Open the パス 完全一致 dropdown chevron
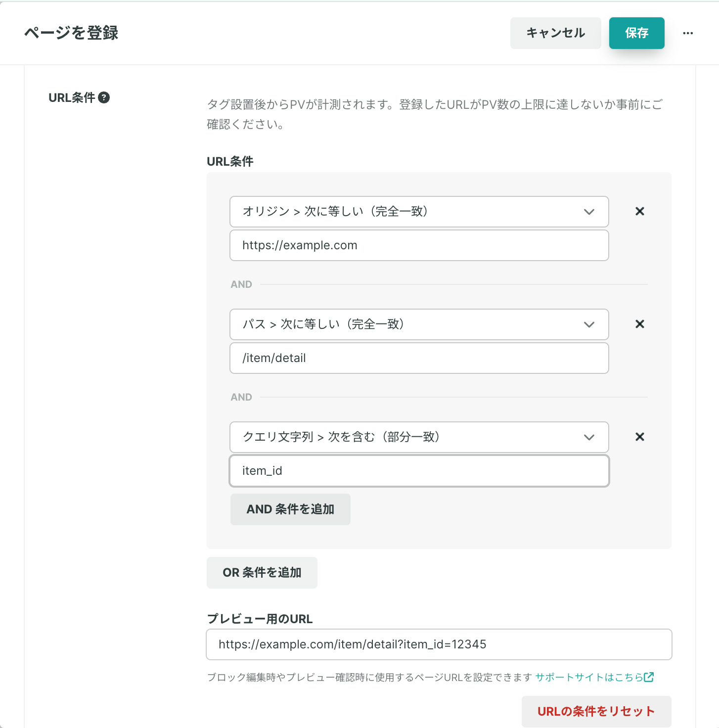Image resolution: width=719 pixels, height=728 pixels. (589, 324)
